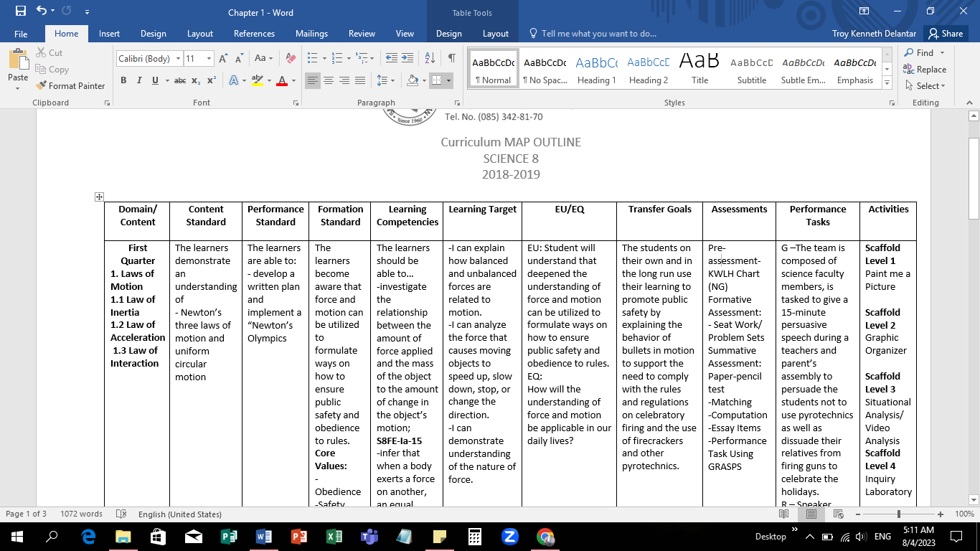Activate the Format Painter

[70, 85]
